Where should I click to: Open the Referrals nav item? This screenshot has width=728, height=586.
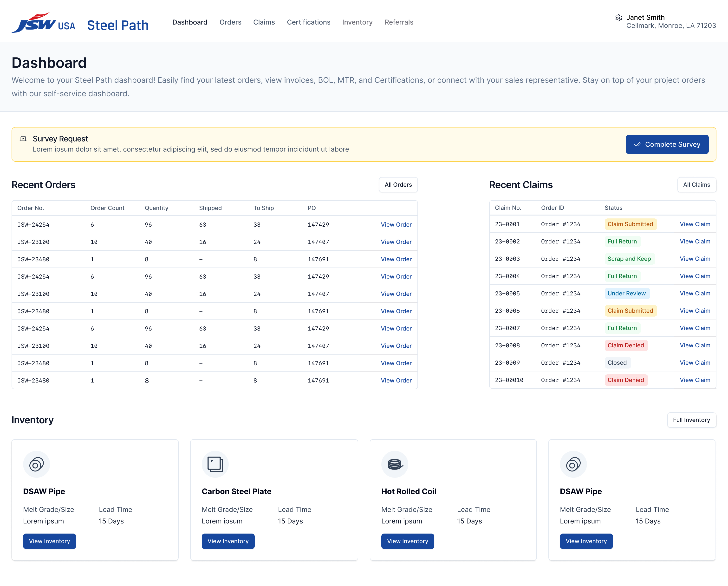click(399, 22)
